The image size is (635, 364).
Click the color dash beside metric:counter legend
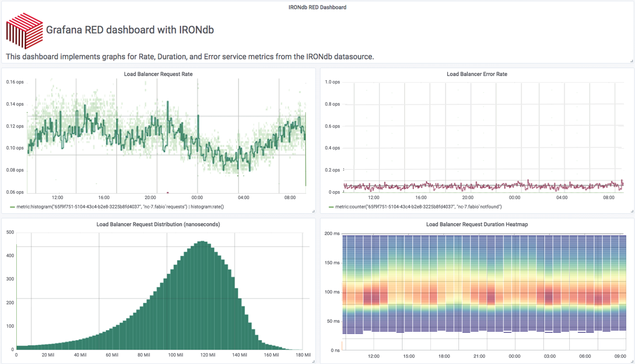[331, 207]
